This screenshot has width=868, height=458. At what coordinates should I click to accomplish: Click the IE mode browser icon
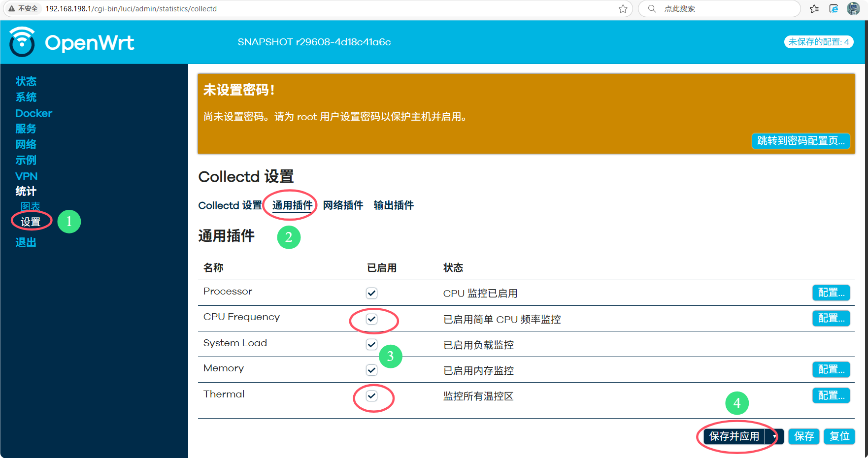[834, 9]
